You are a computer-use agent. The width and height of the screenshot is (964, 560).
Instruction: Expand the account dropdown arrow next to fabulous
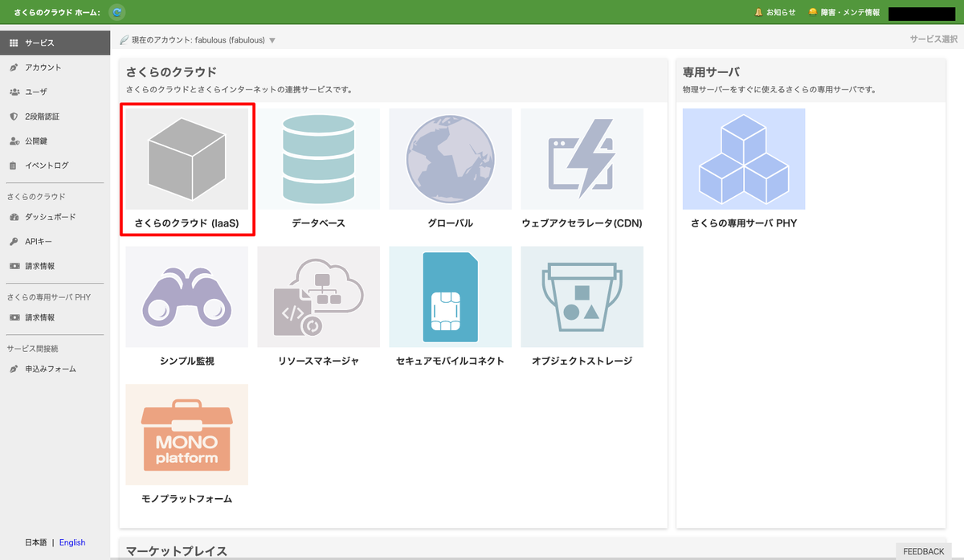point(272,41)
